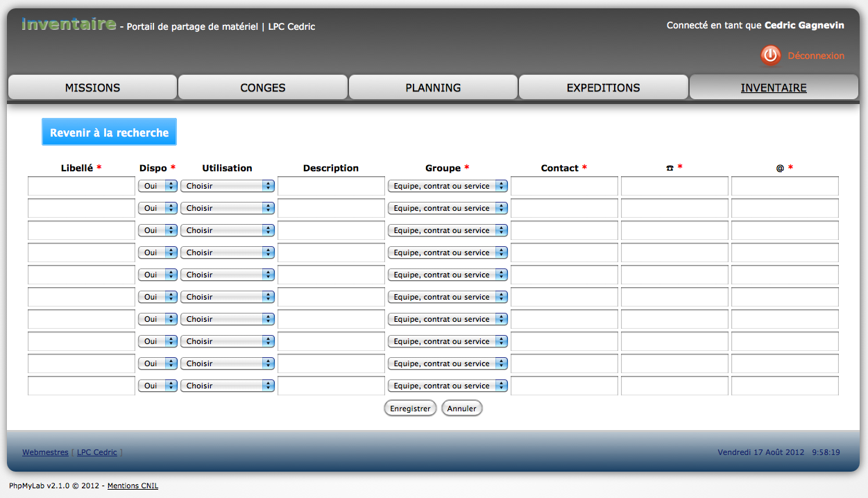The image size is (868, 498).
Task: Open the EXPEDITIONS tab
Action: click(x=603, y=88)
